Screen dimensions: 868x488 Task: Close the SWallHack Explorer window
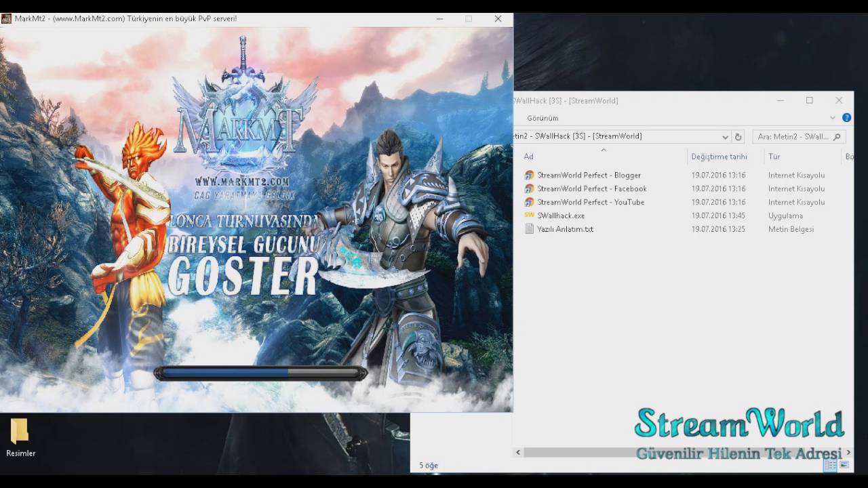click(839, 100)
